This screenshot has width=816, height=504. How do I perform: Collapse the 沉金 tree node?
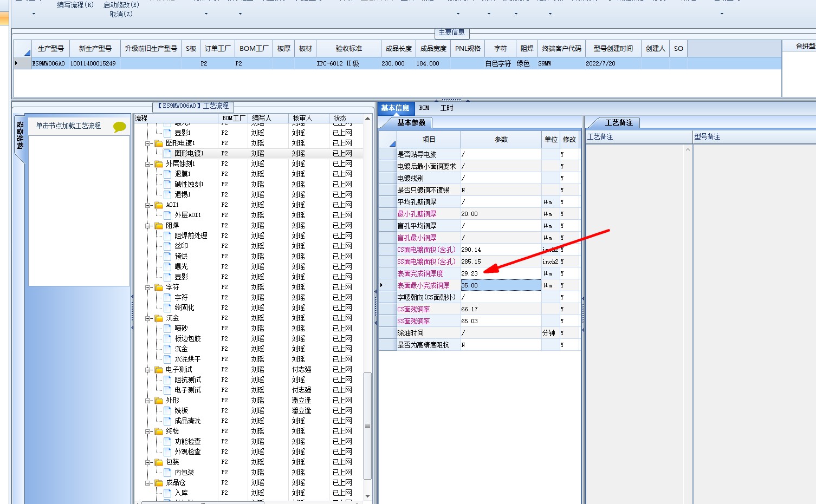pos(148,318)
